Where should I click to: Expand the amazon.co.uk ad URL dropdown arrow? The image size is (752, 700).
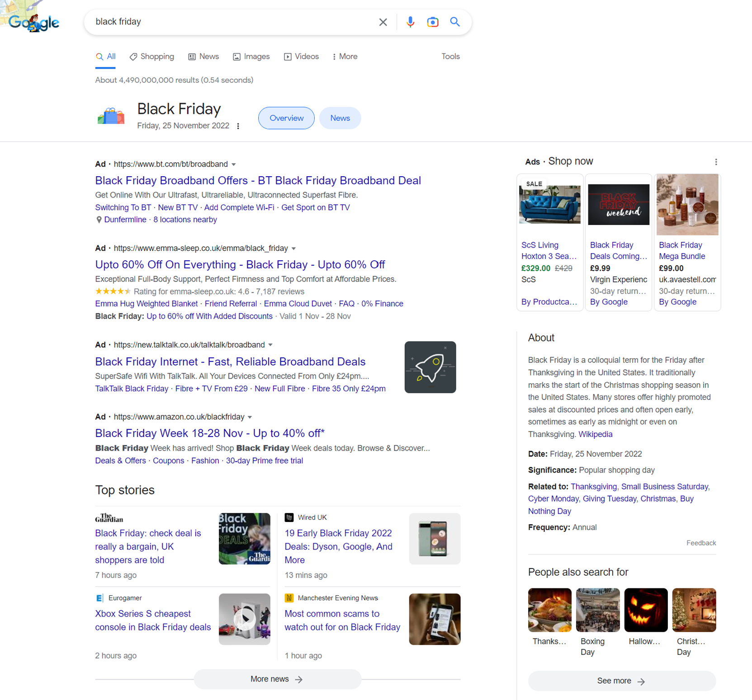(250, 417)
